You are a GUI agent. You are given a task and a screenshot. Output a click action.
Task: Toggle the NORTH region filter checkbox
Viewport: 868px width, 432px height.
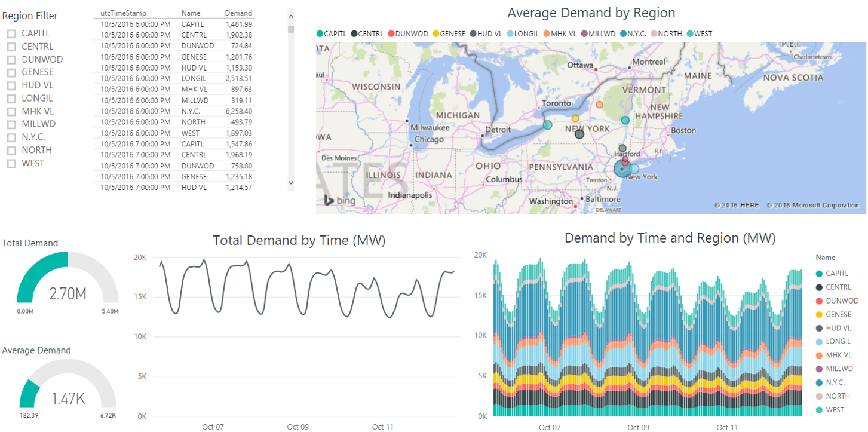[11, 151]
